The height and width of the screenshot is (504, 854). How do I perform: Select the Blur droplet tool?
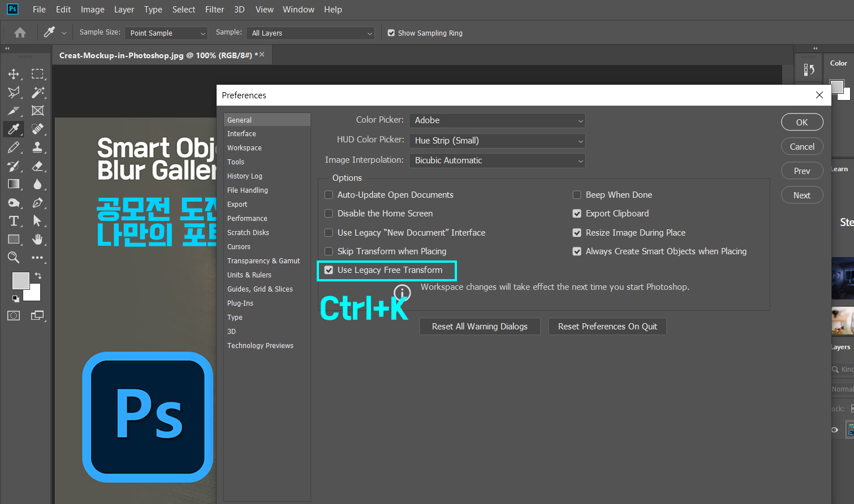(x=37, y=184)
